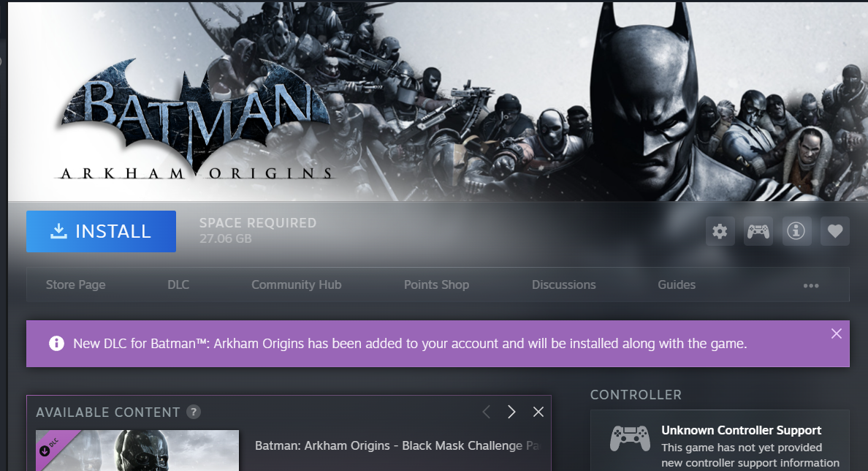Open the Discussions tab
This screenshot has height=471, width=868.
pos(563,285)
